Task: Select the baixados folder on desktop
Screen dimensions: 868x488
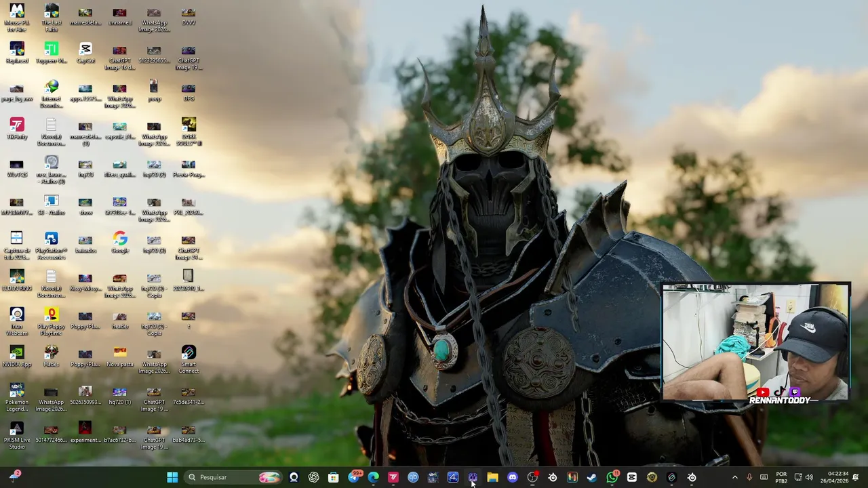Action: pos(85,243)
